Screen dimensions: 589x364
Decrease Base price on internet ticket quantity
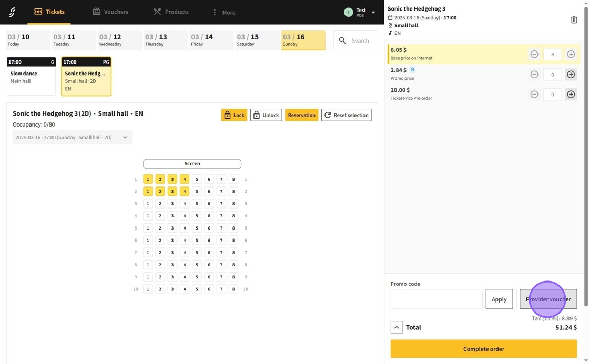pyautogui.click(x=534, y=54)
